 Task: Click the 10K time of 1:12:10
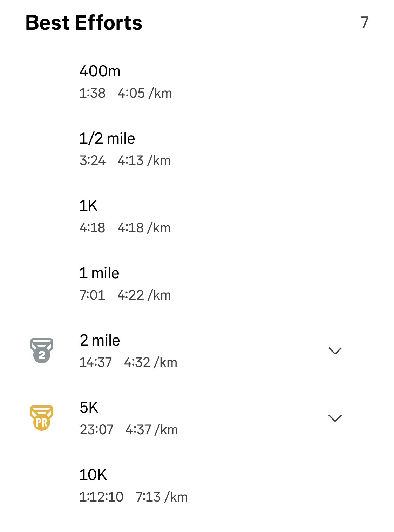click(101, 497)
